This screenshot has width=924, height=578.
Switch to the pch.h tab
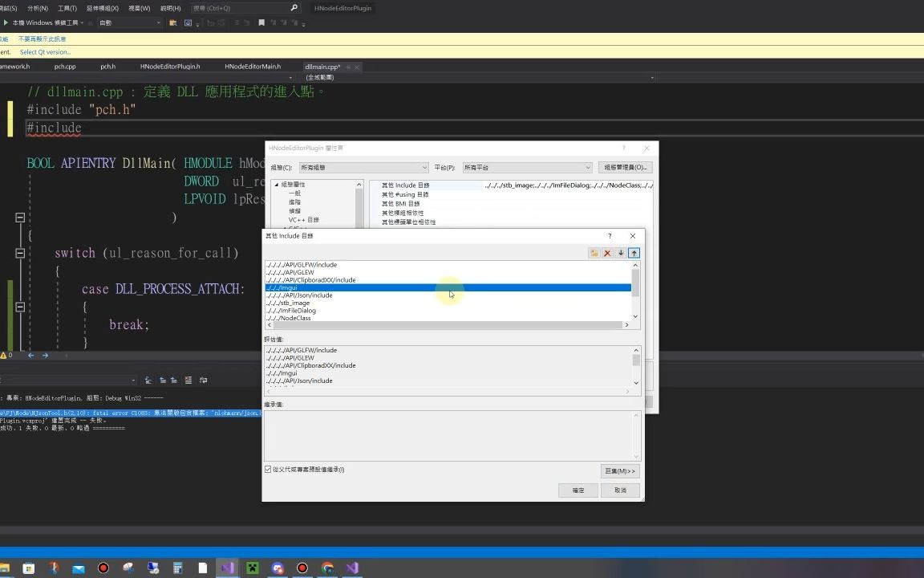coord(107,67)
